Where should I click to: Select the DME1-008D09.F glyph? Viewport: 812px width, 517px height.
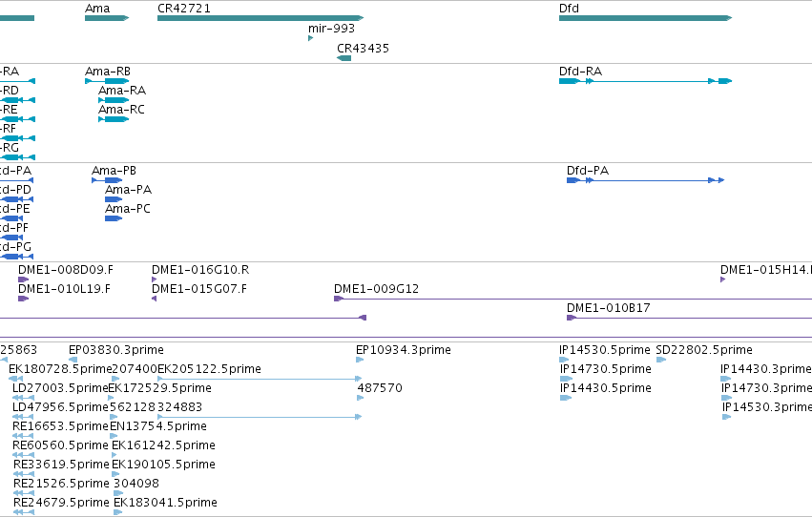(x=23, y=279)
